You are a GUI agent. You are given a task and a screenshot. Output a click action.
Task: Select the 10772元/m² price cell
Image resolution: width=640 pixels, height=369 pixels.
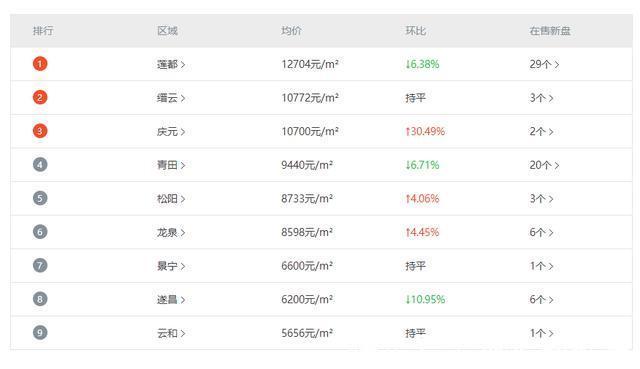[x=310, y=98]
